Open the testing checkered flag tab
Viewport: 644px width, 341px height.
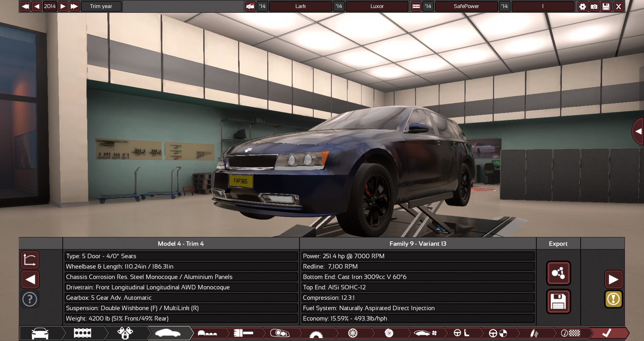(571, 333)
